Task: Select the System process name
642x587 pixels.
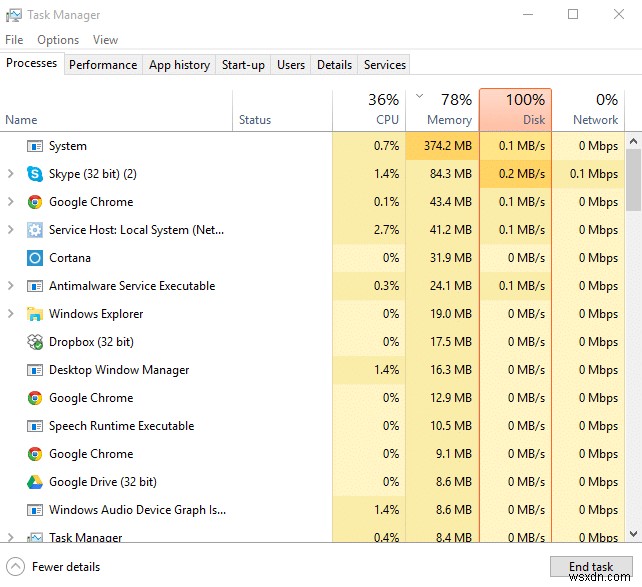Action: point(68,146)
